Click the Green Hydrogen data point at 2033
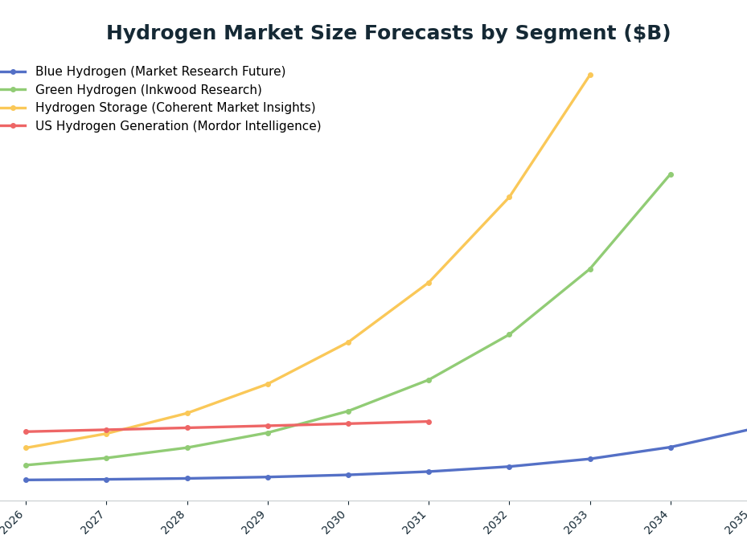 [590, 269]
